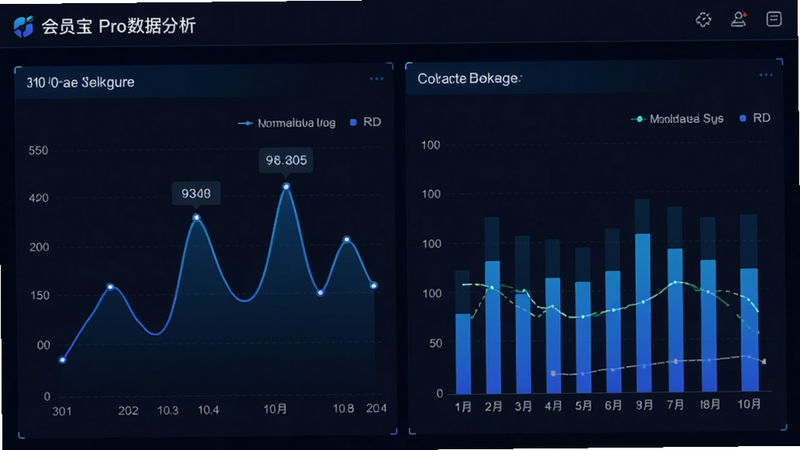The height and width of the screenshot is (450, 800).
Task: Select the data point under 9348
Action: tap(196, 217)
